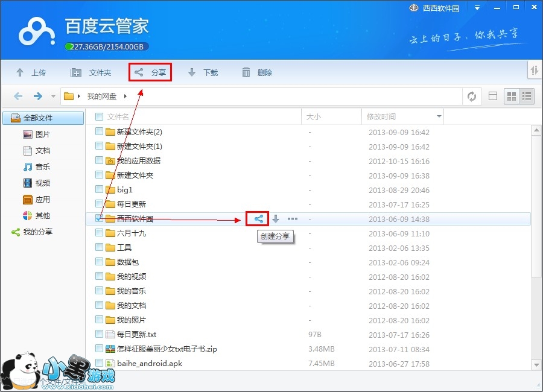Switch to list view
Screen dimensions: 543x392
[x=526, y=96]
